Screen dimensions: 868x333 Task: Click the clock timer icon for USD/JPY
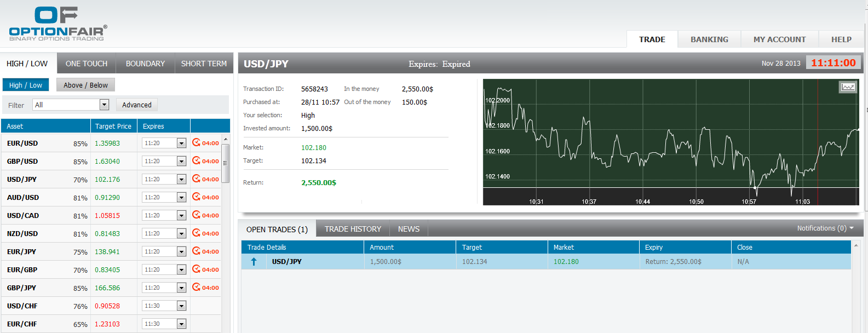point(196,179)
